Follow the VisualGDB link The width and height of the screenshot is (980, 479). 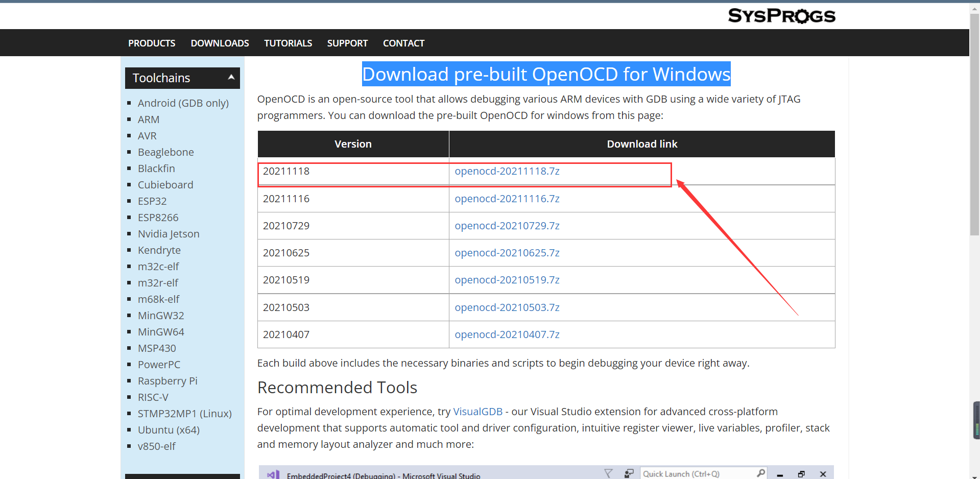click(x=478, y=412)
